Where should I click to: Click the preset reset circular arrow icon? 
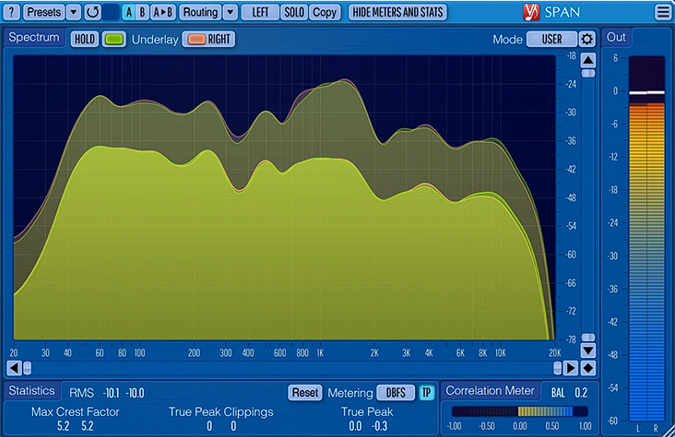point(92,12)
